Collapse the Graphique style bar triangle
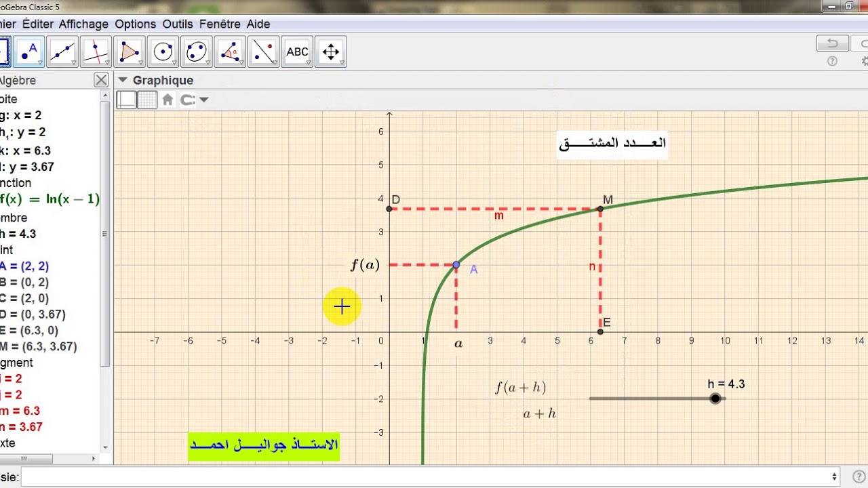The width and height of the screenshot is (868, 488). [123, 80]
